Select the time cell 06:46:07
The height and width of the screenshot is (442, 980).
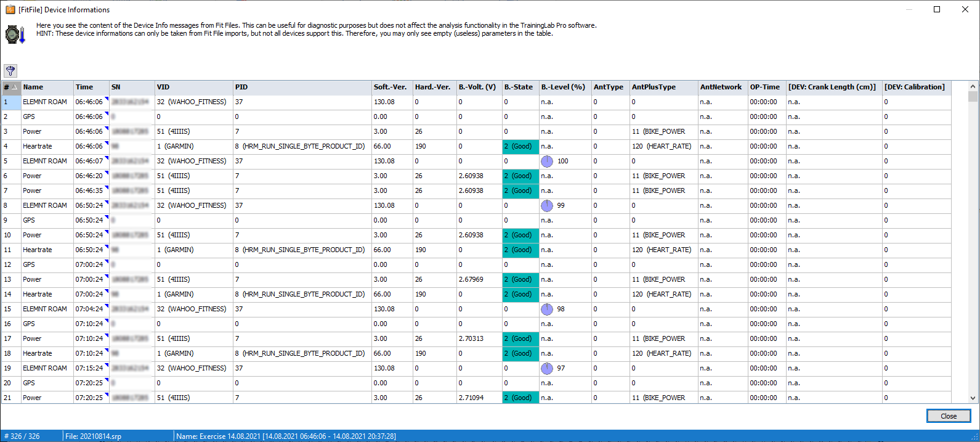tap(91, 161)
